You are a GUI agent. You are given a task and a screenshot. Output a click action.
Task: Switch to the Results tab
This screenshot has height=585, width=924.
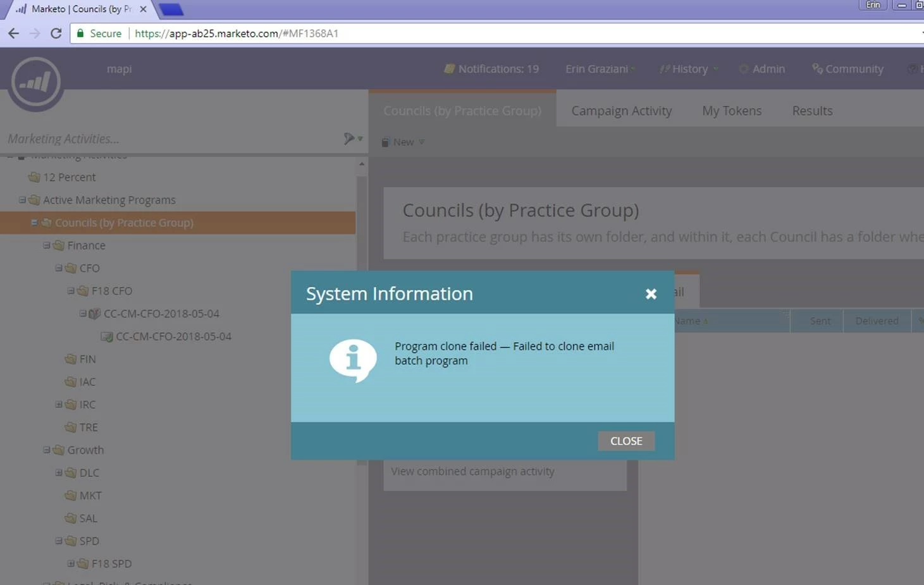point(812,111)
